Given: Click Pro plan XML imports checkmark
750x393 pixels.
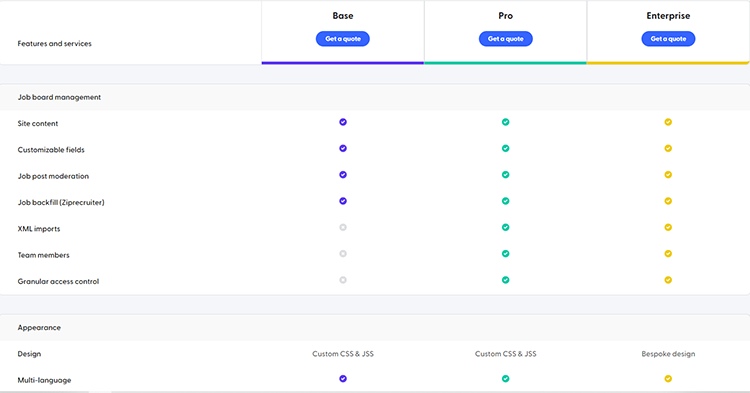Looking at the screenshot, I should 506,227.
